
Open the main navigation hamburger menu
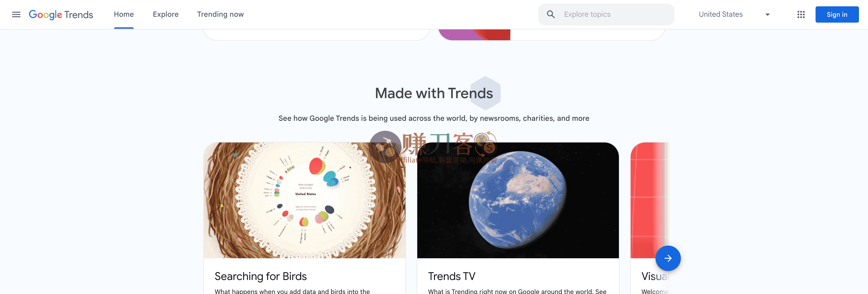(x=16, y=14)
